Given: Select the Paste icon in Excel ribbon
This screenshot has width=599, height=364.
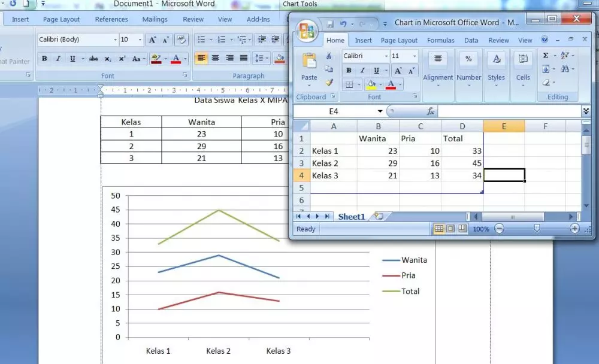Looking at the screenshot, I should coord(308,63).
